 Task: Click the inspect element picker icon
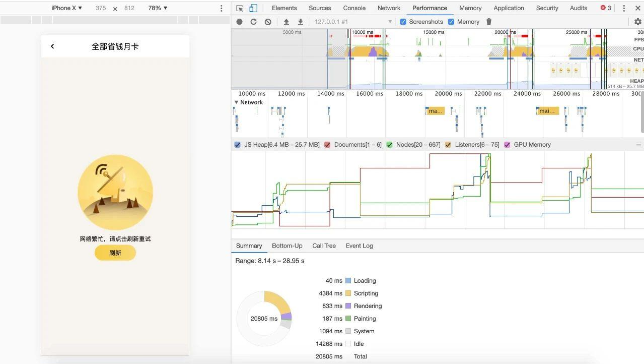(x=240, y=8)
